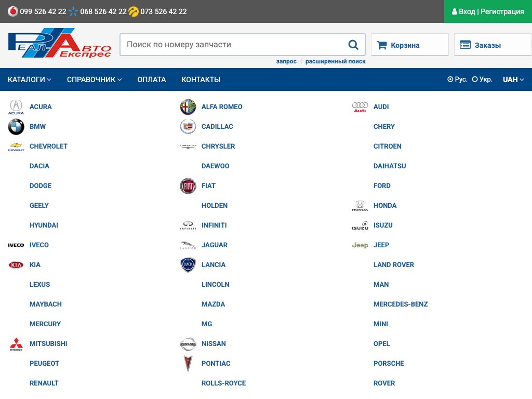Open the ОПЛАТА page
The width and height of the screenshot is (532, 399).
(151, 79)
